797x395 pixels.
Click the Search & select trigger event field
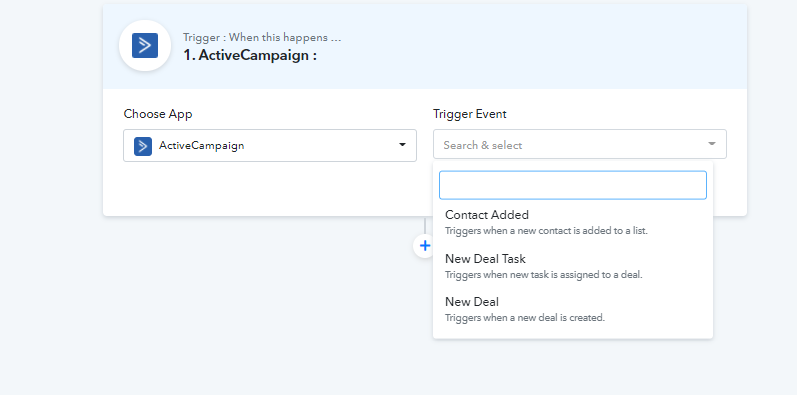coord(579,144)
